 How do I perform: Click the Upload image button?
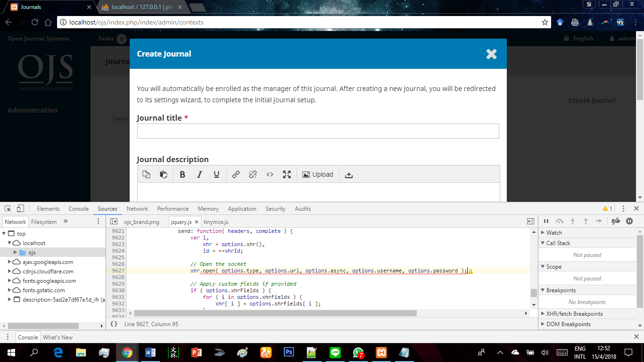[x=318, y=174]
